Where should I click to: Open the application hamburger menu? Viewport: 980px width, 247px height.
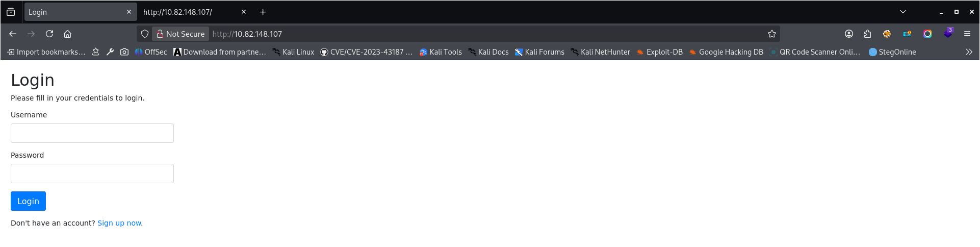(x=967, y=34)
